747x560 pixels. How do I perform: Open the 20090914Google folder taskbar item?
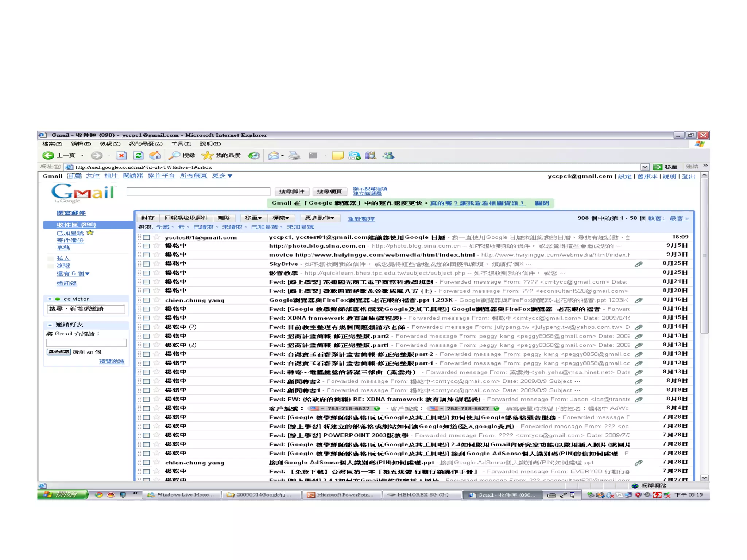coord(262,495)
